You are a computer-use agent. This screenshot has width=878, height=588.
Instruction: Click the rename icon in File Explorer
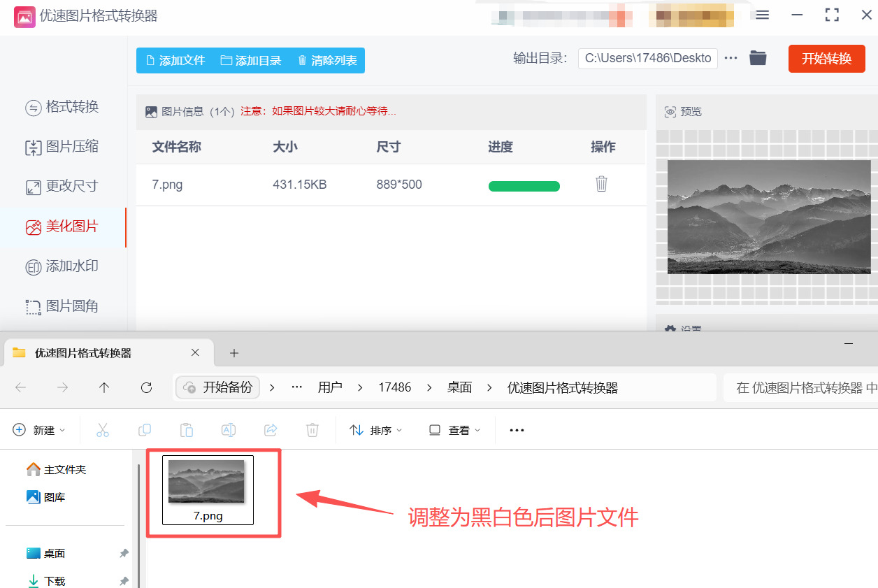[229, 430]
